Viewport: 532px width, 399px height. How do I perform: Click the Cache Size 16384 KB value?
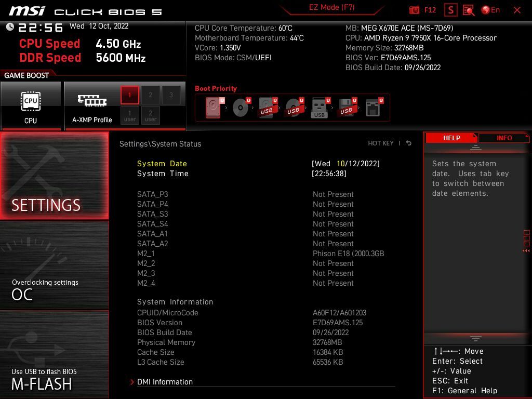(328, 352)
